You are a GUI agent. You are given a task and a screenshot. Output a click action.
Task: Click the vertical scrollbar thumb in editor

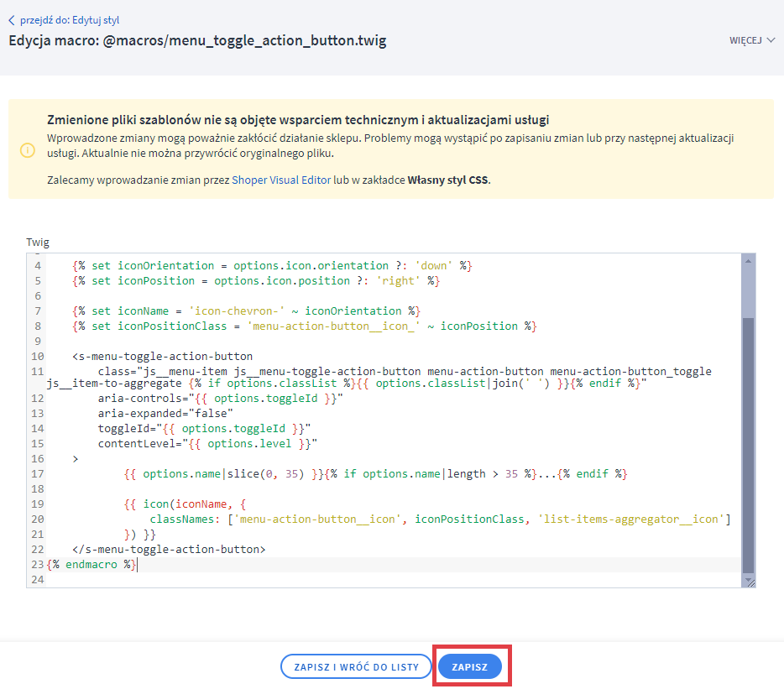tap(748, 436)
